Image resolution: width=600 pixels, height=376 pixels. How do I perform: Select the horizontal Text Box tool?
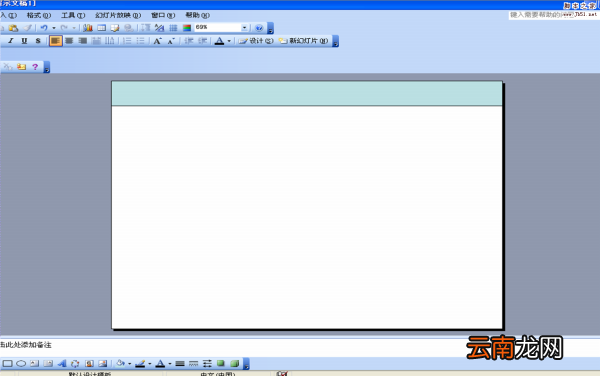point(34,363)
